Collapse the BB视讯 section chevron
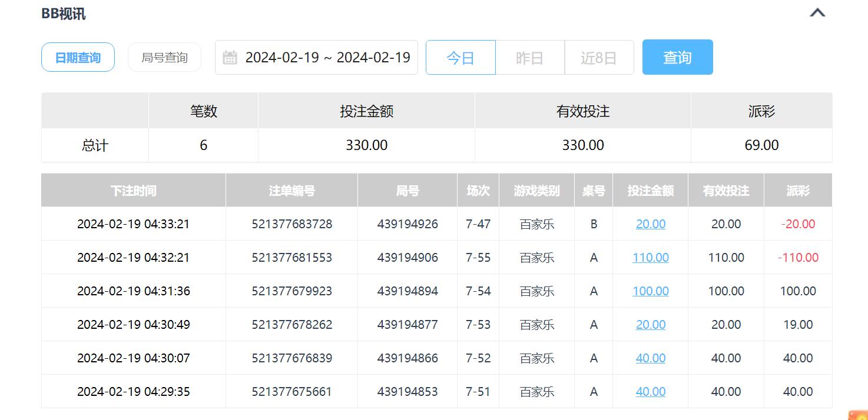 tap(817, 13)
